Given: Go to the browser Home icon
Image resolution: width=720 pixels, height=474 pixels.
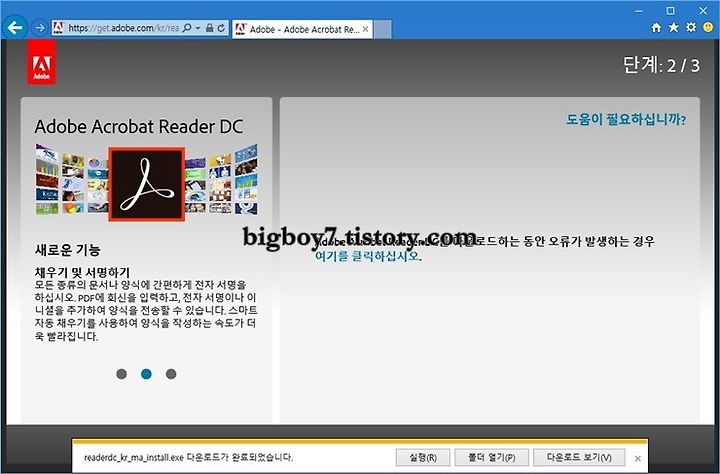Looking at the screenshot, I should [x=656, y=28].
